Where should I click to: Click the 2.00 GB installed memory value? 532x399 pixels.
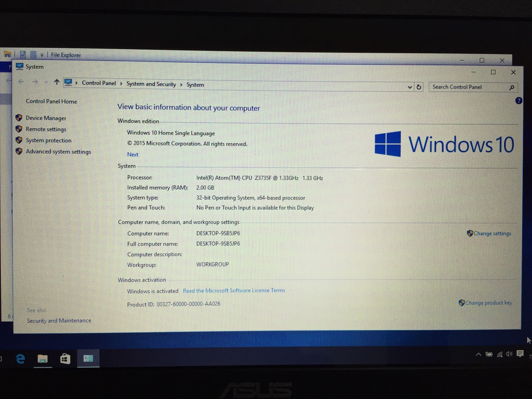205,188
